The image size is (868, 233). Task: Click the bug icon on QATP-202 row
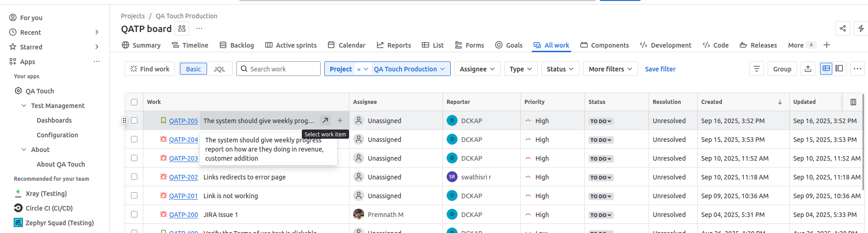[164, 177]
